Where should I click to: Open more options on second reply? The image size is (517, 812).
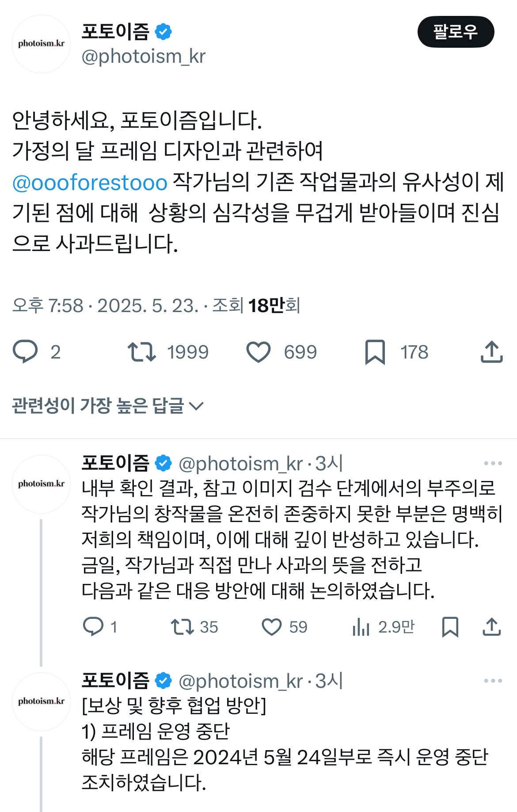[x=493, y=681]
